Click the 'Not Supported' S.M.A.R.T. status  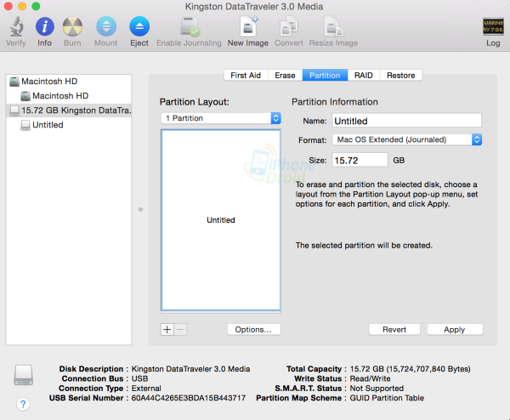pyautogui.click(x=377, y=389)
